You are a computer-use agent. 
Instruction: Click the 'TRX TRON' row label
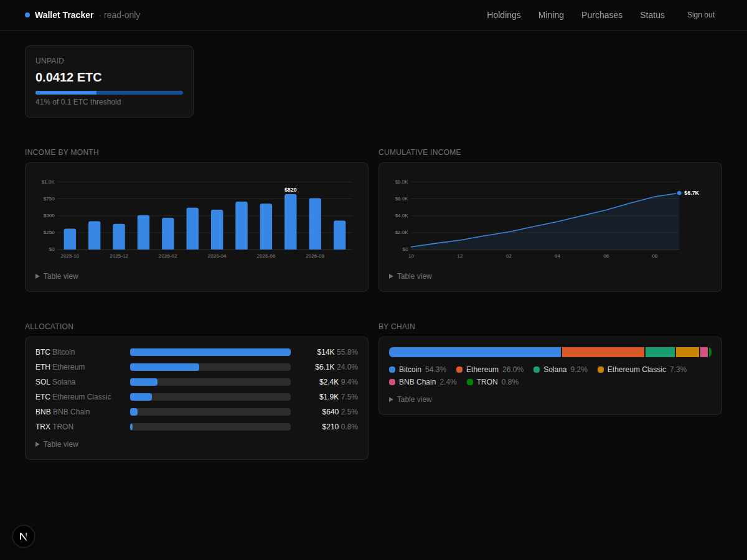(55, 427)
